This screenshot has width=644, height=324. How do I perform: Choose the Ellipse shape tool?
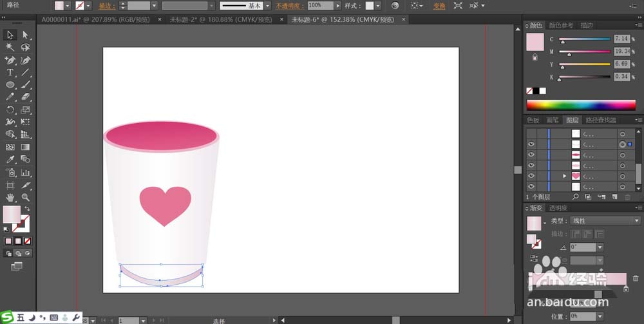(x=10, y=84)
